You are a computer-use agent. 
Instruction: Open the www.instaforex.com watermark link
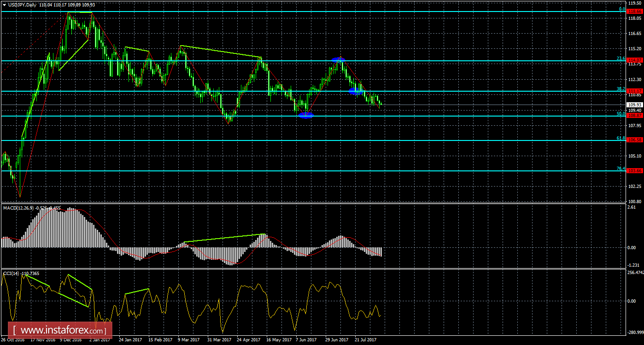pos(60,330)
